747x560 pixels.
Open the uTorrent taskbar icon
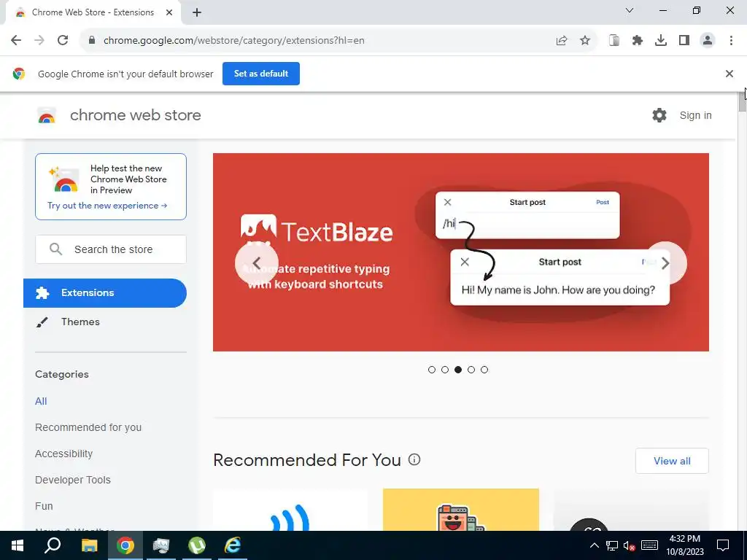[197, 545]
